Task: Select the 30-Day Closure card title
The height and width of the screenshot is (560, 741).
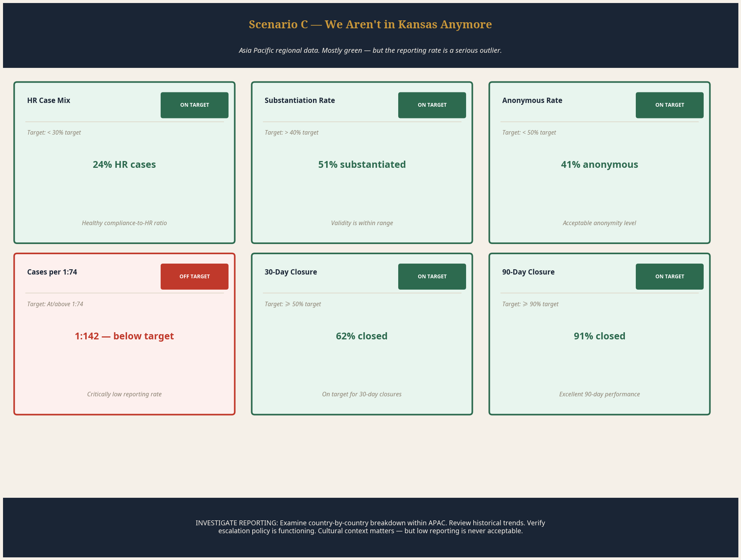Action: pyautogui.click(x=291, y=272)
